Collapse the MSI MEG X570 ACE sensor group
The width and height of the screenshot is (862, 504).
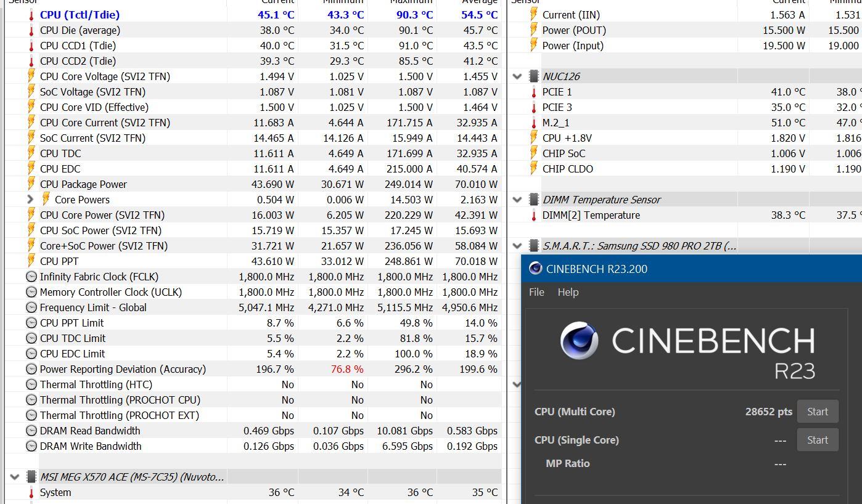(15, 477)
